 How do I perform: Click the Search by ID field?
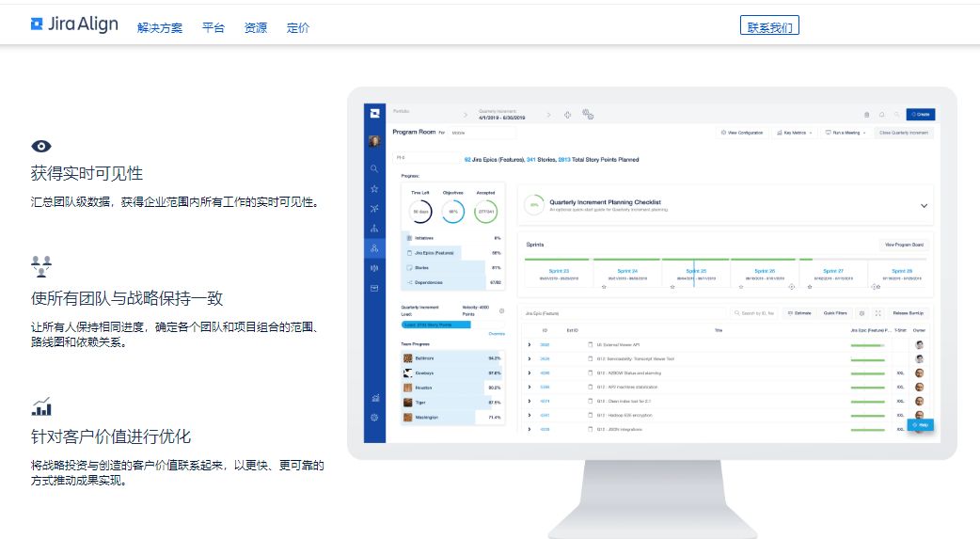pos(754,313)
